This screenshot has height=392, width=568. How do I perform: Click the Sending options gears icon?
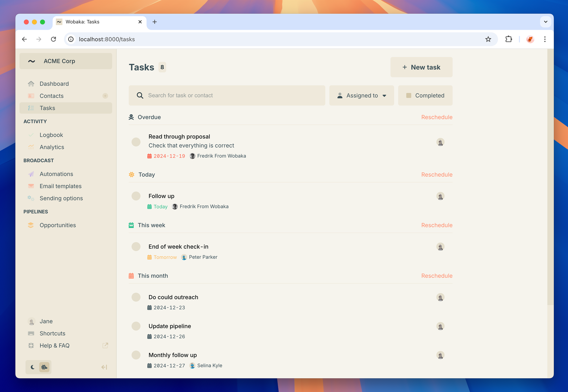pyautogui.click(x=31, y=198)
